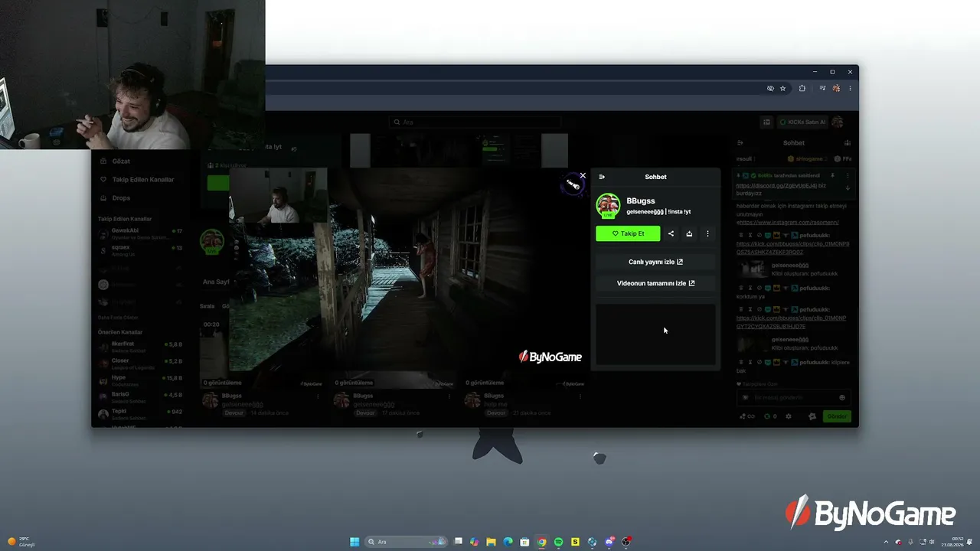Collapse the Sohbet panel inside the clip popup
The width and height of the screenshot is (980, 551).
tap(602, 177)
